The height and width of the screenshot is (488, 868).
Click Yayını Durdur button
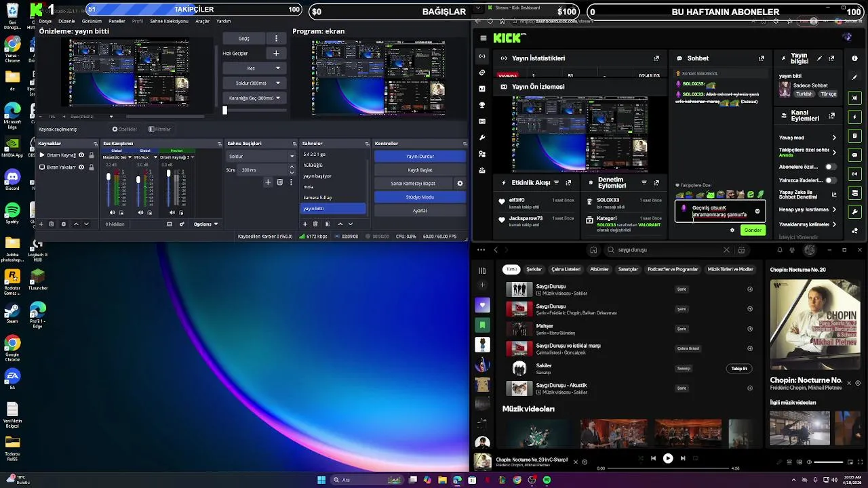420,156
